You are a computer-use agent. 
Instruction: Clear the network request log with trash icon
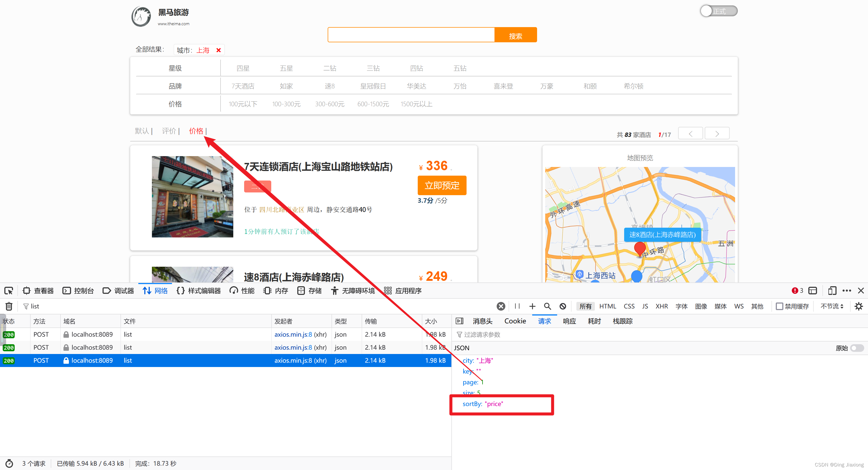click(9, 306)
